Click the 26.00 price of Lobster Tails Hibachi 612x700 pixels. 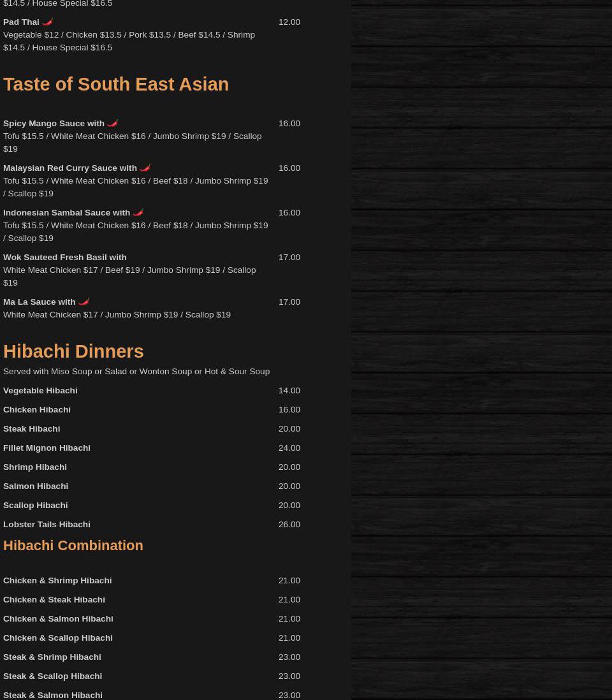coord(289,525)
